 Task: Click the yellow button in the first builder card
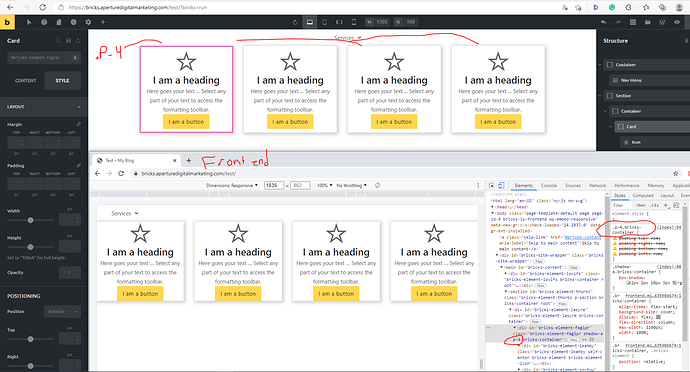click(x=186, y=122)
